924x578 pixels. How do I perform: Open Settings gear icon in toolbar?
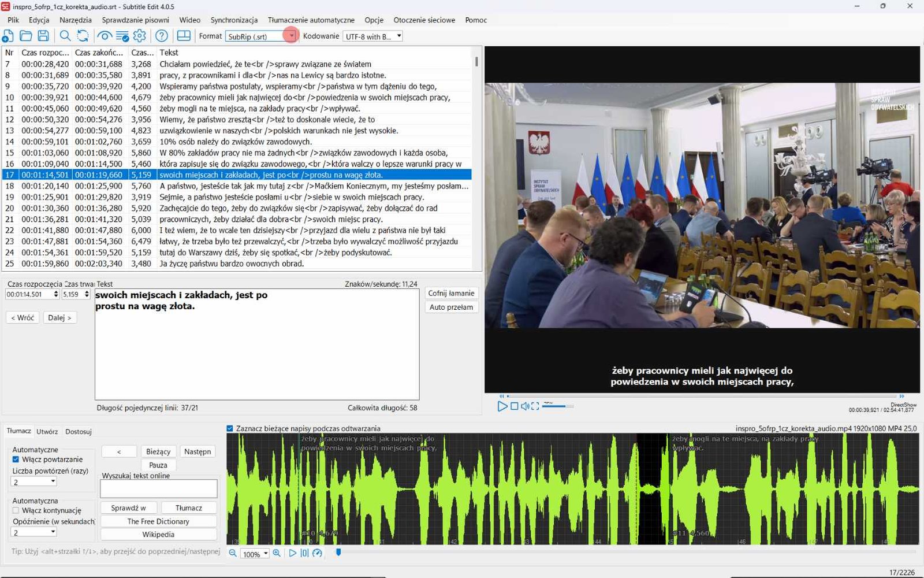click(x=140, y=36)
